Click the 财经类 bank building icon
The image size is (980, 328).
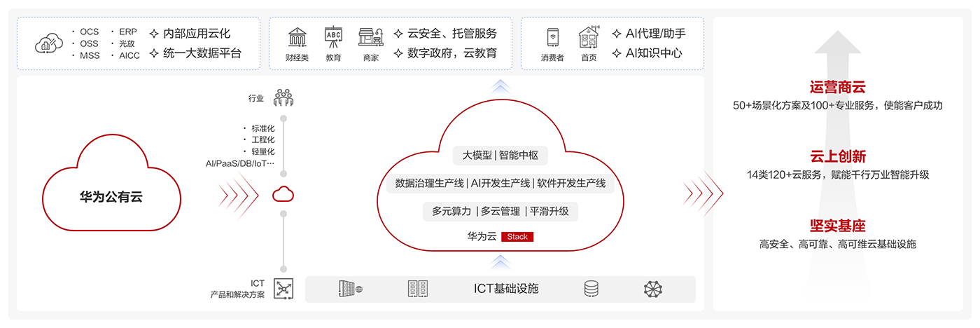pyautogui.click(x=297, y=37)
